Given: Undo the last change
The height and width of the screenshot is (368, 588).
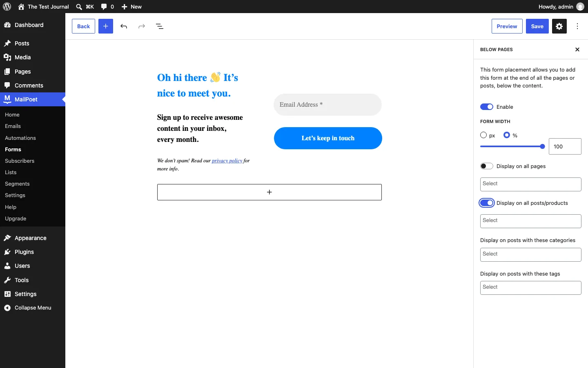Looking at the screenshot, I should [124, 26].
